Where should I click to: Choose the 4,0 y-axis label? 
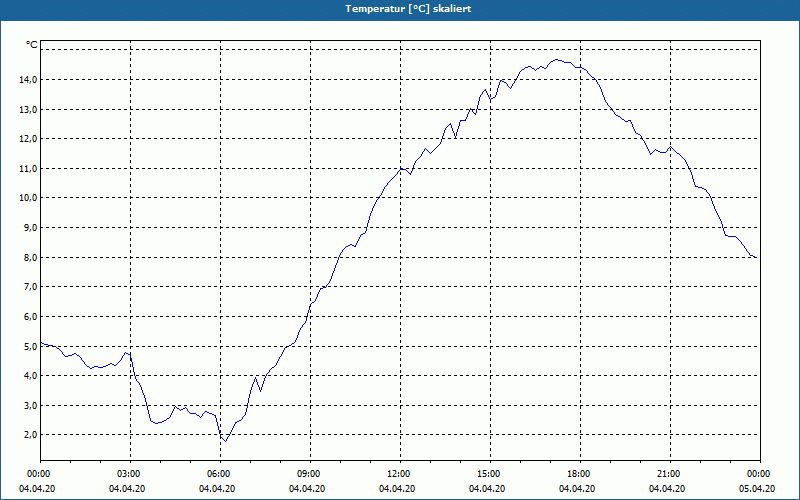point(30,376)
